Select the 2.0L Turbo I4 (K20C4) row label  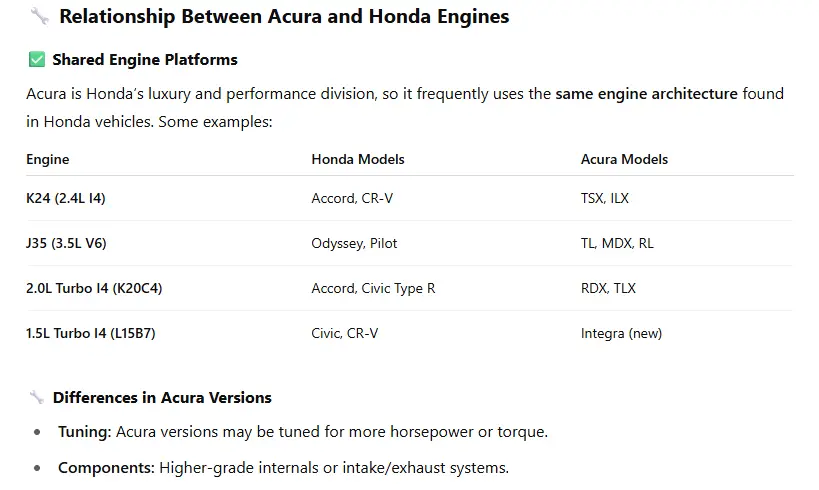(94, 288)
